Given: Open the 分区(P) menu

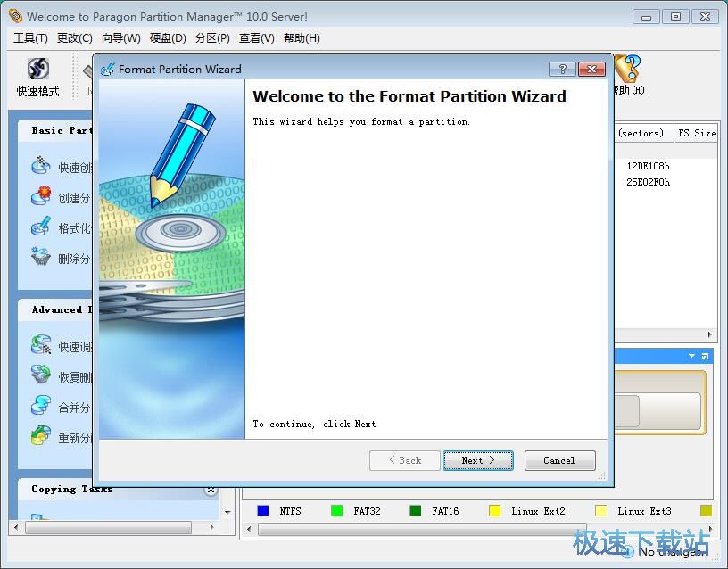Looking at the screenshot, I should click(212, 38).
